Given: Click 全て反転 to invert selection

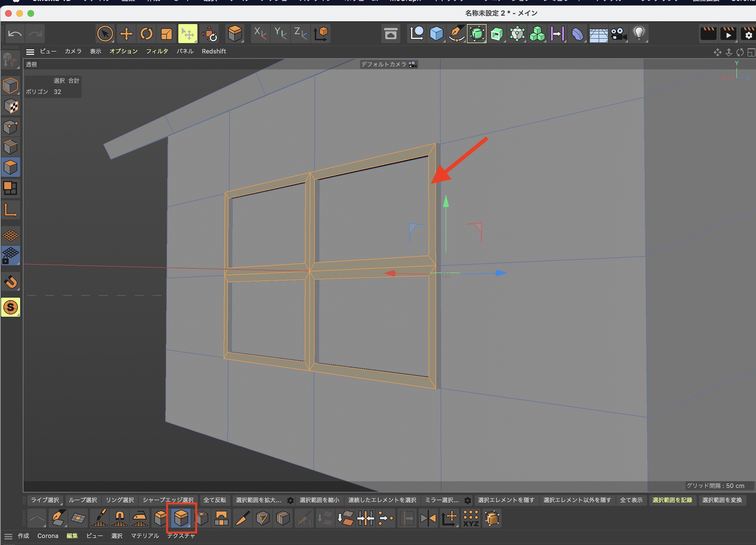Looking at the screenshot, I should [215, 500].
